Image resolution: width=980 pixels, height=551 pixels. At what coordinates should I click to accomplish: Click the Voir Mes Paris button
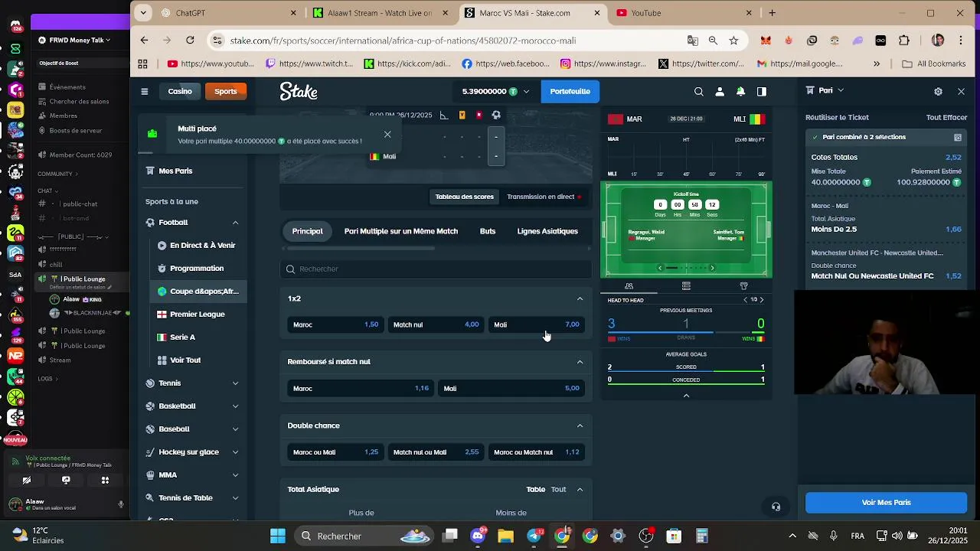[886, 503]
